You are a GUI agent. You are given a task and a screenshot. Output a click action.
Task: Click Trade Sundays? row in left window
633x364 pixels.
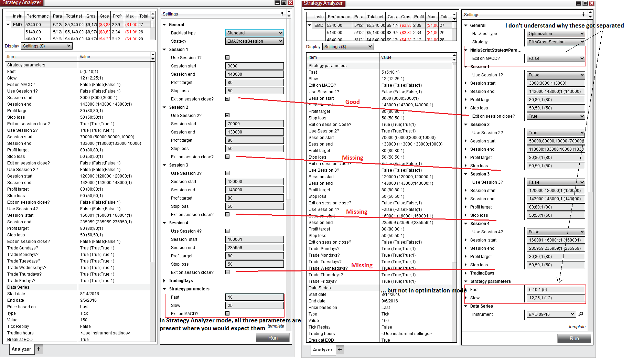tap(78, 248)
